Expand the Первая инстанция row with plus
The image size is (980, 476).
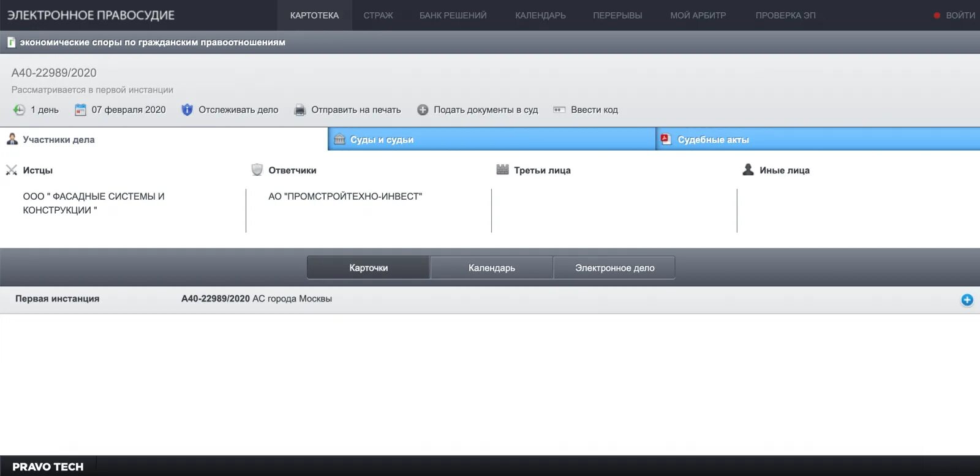point(967,300)
